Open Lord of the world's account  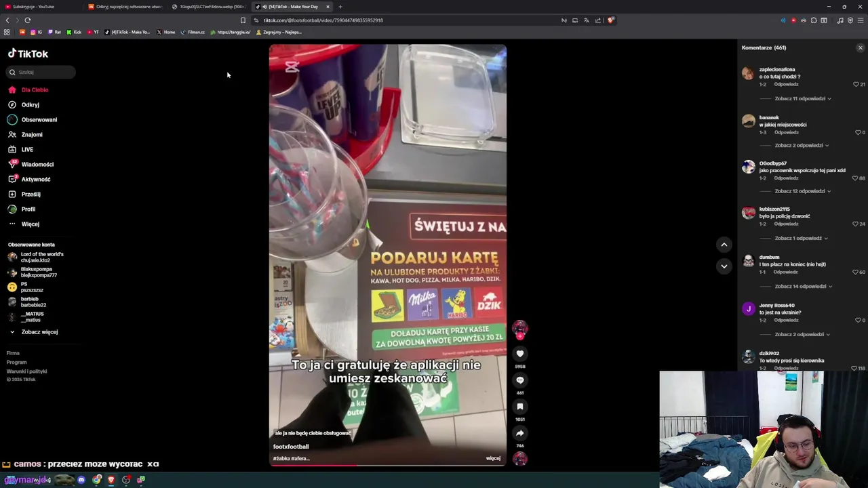[x=36, y=257]
